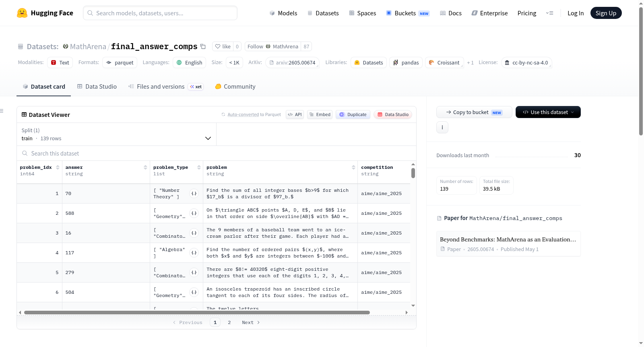Open Data Studio button in viewer header
The height and width of the screenshot is (347, 644).
(393, 114)
